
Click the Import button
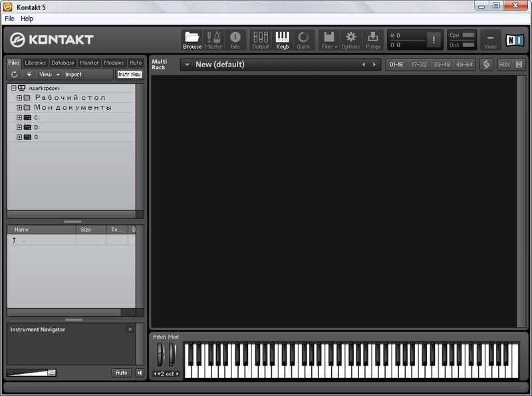(x=73, y=75)
